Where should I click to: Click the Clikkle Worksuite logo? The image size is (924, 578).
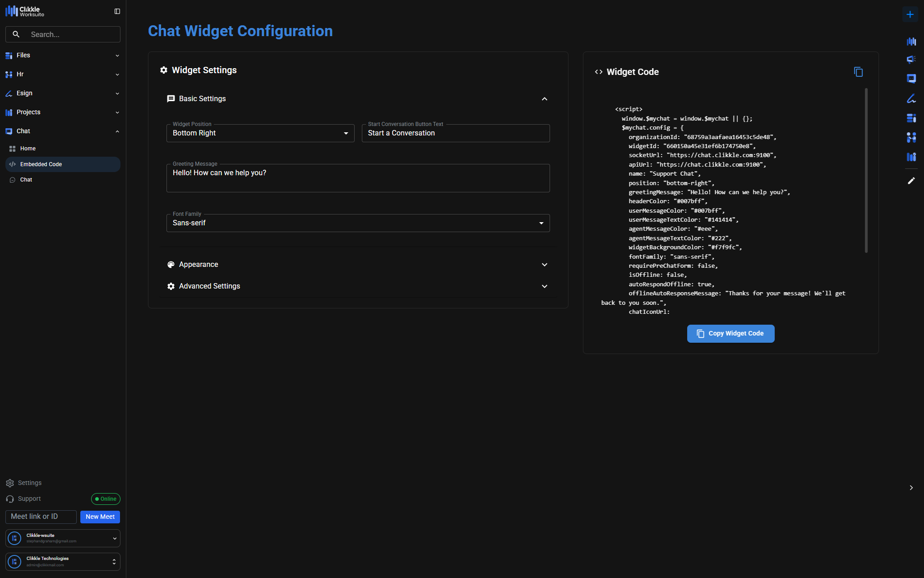25,11
